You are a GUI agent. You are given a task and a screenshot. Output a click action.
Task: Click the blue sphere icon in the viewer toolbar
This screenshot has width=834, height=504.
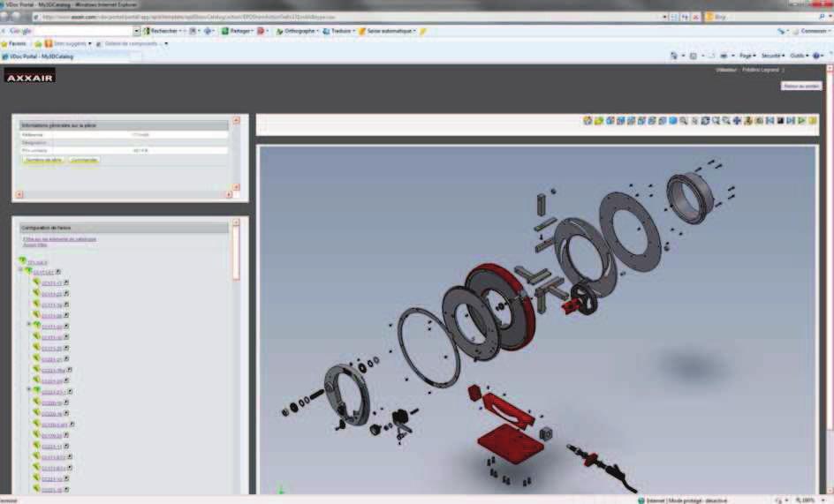coord(673,121)
